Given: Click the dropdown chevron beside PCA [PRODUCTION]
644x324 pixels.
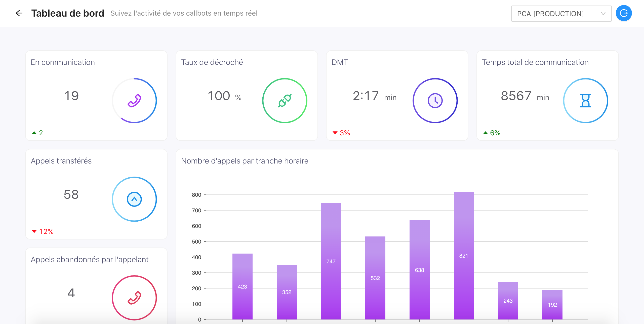Looking at the screenshot, I should pos(603,14).
